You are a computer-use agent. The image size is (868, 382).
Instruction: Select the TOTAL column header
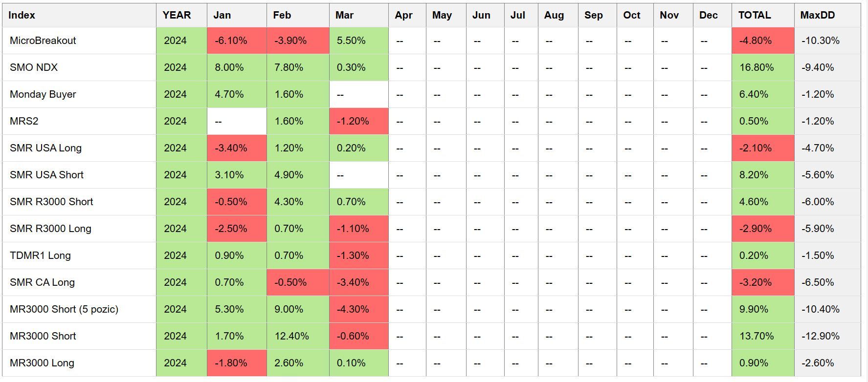coord(755,15)
